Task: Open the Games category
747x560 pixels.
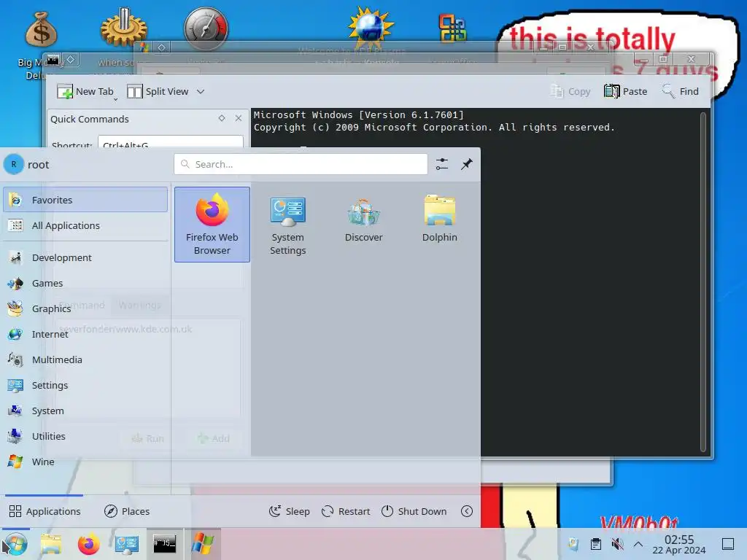Action: click(x=85, y=283)
